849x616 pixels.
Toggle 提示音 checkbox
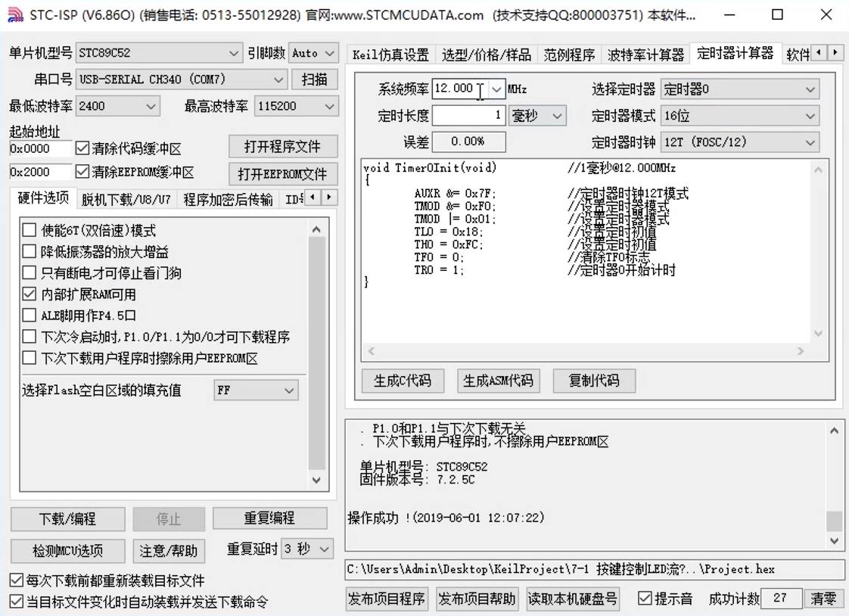pos(645,598)
